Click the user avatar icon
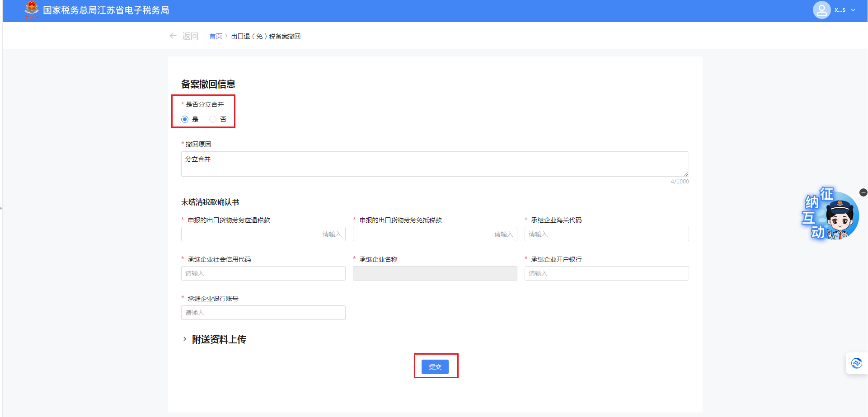Image resolution: width=868 pixels, height=417 pixels. [x=821, y=10]
